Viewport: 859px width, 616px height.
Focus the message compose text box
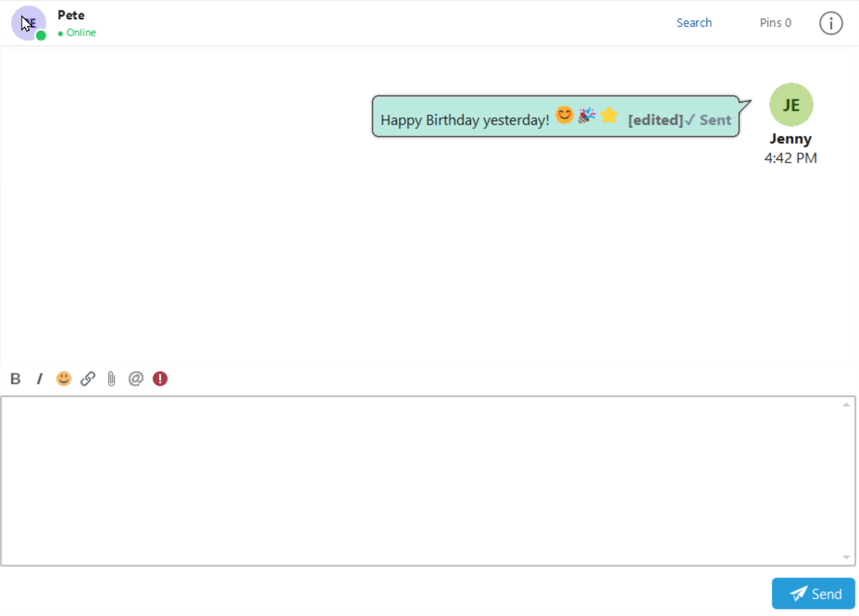(x=428, y=481)
